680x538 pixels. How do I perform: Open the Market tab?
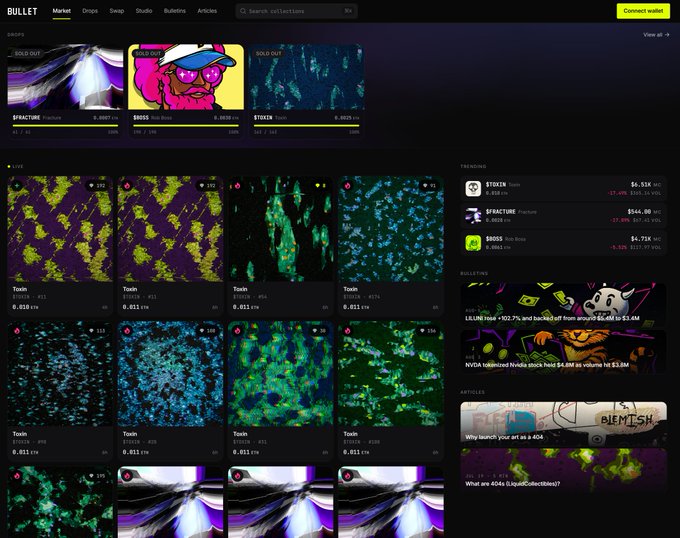(x=61, y=11)
